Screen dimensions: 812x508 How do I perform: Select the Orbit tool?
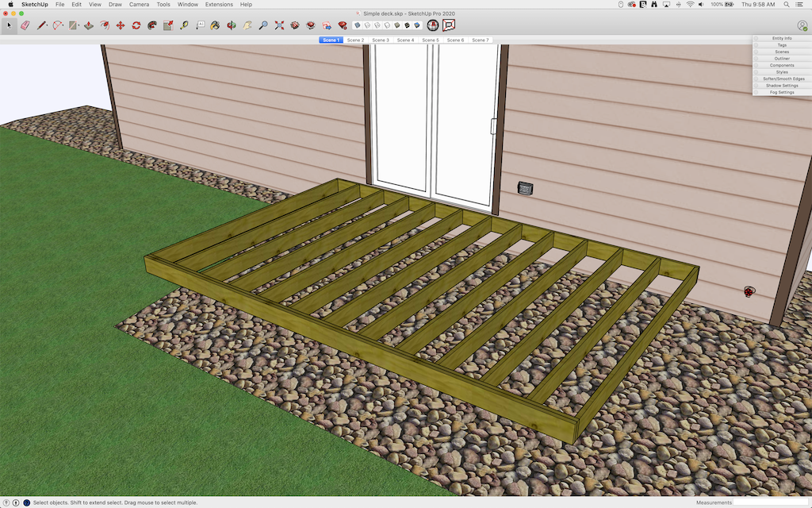pyautogui.click(x=231, y=25)
